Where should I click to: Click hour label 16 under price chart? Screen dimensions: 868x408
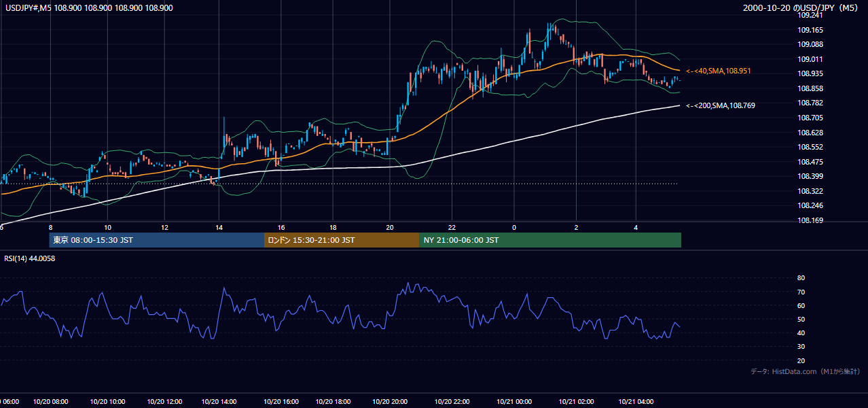click(x=281, y=227)
